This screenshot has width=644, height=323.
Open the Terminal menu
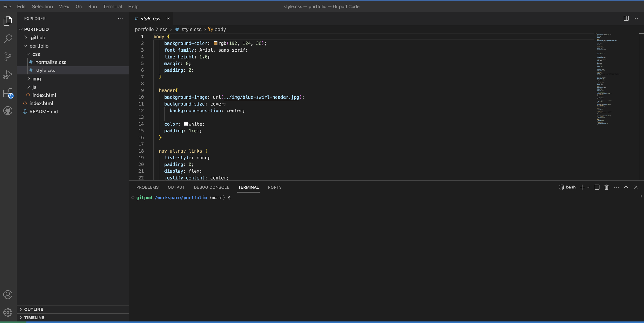click(x=112, y=6)
